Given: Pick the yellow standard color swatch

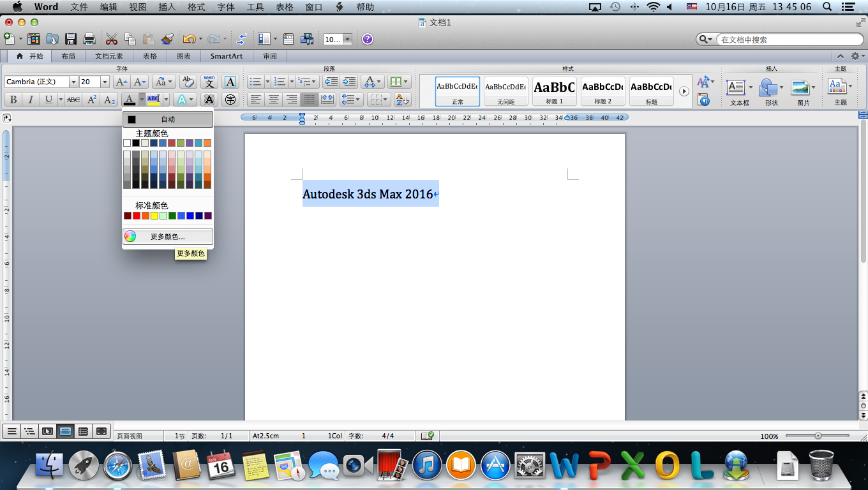Looking at the screenshot, I should pyautogui.click(x=154, y=216).
